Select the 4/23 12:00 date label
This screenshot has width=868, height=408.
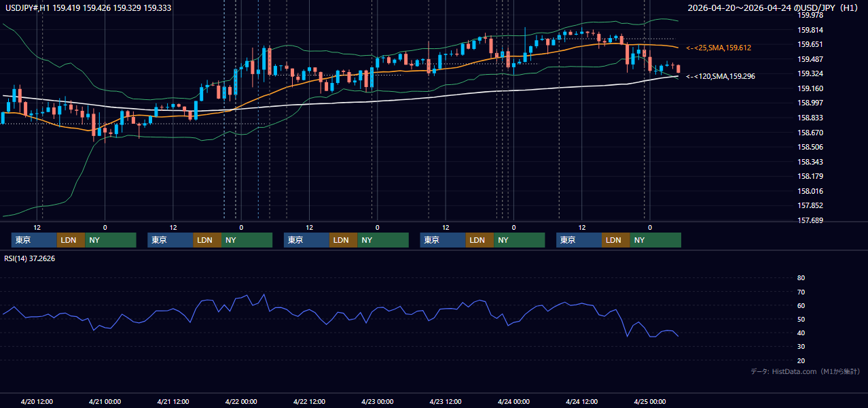tap(446, 401)
